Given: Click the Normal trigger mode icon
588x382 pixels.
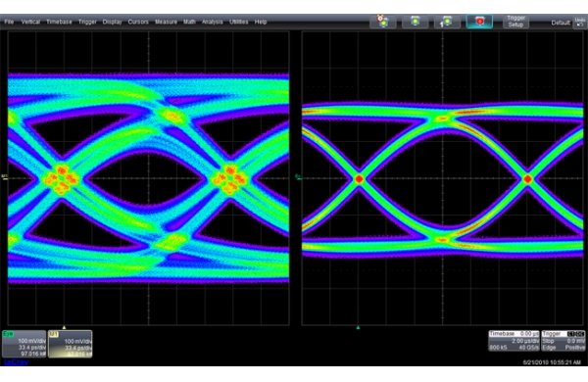Looking at the screenshot, I should (x=416, y=22).
